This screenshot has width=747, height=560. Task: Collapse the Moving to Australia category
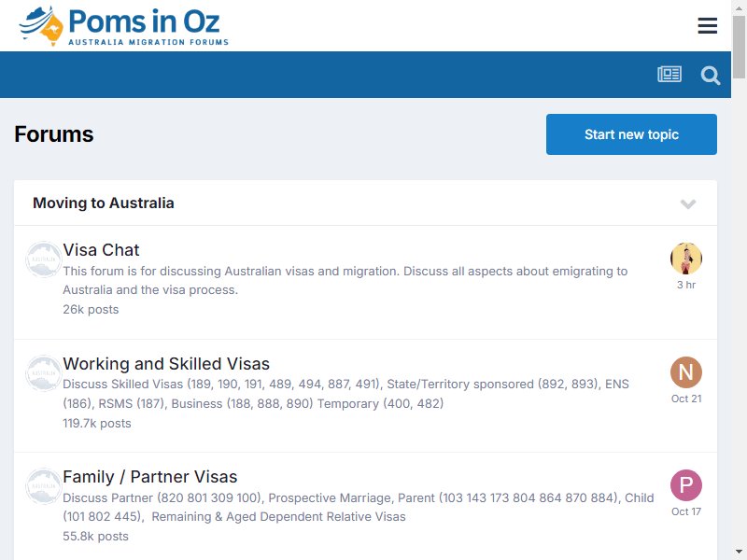point(688,203)
